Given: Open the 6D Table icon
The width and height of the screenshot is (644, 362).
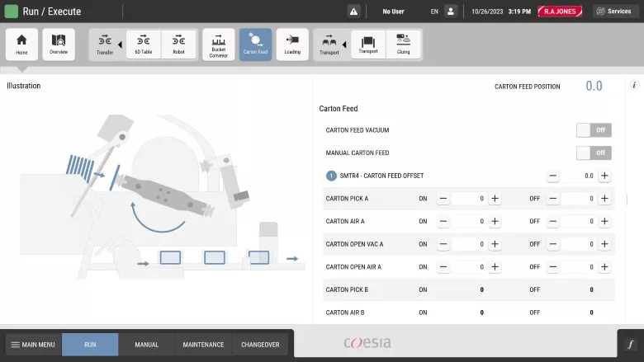Looking at the screenshot, I should coord(144,45).
